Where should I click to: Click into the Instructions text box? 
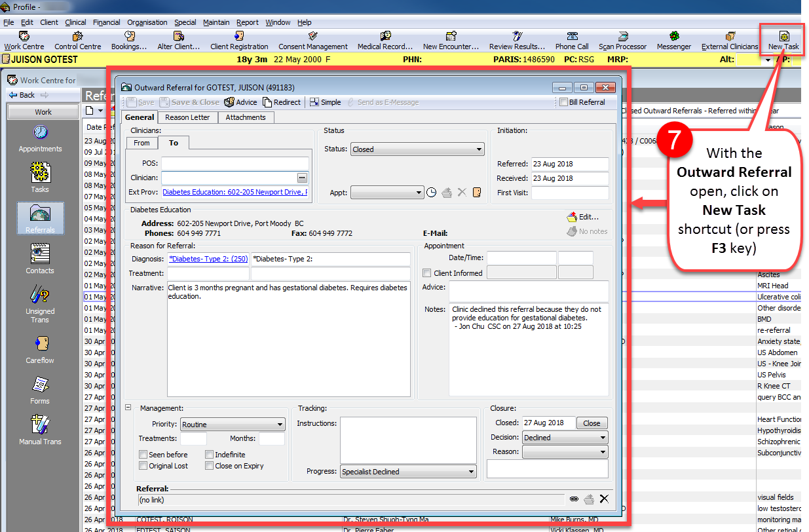coord(408,440)
